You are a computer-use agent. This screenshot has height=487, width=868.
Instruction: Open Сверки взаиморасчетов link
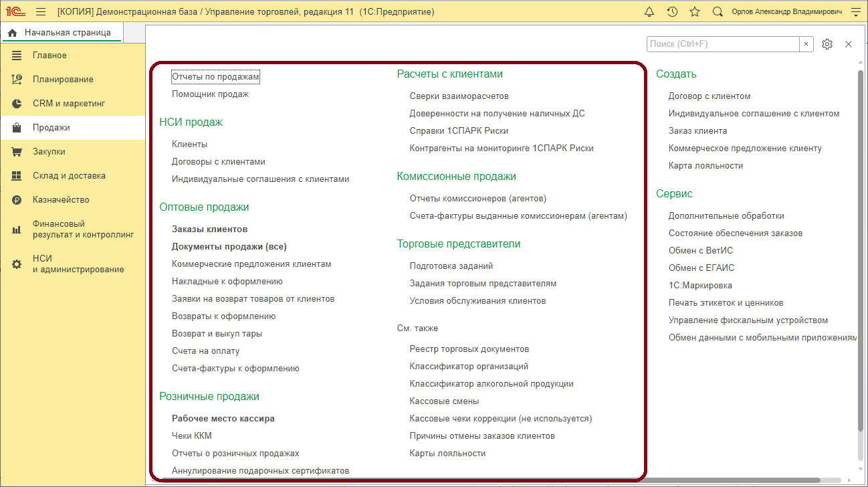(x=459, y=96)
